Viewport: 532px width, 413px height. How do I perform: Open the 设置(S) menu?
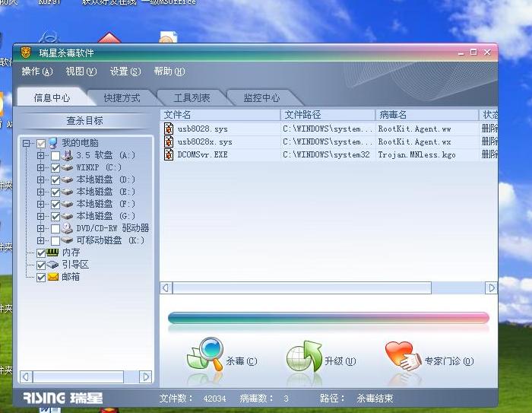125,71
